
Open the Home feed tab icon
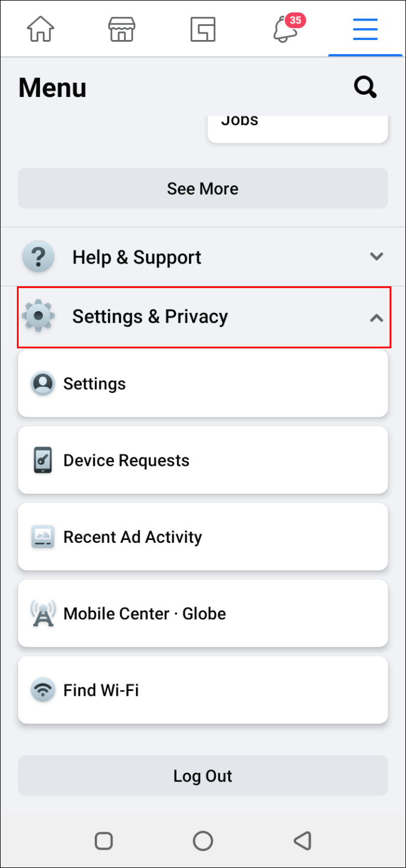[41, 28]
